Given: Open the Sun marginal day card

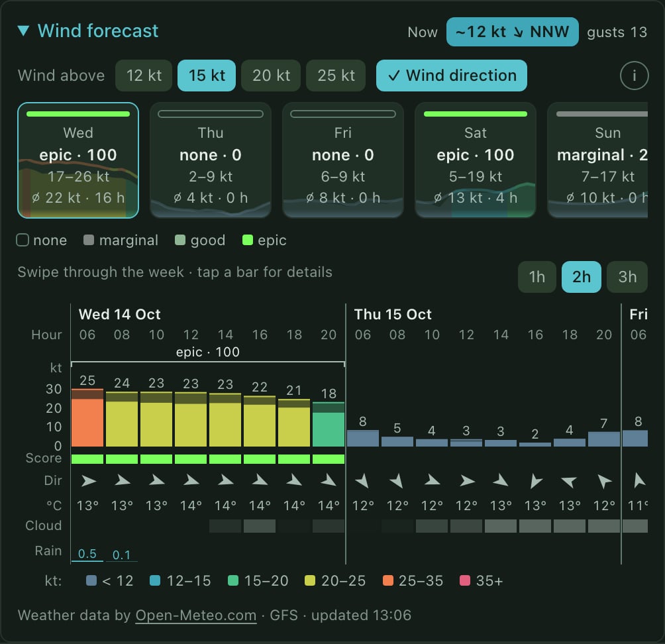Looking at the screenshot, I should 597,160.
